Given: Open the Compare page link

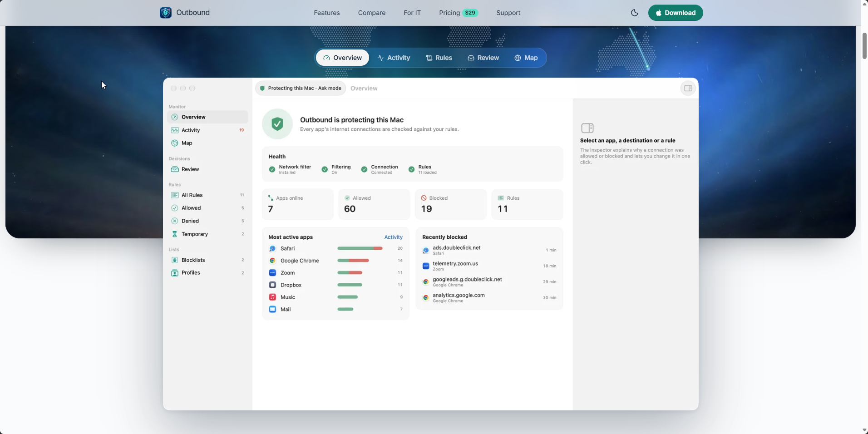Looking at the screenshot, I should (x=371, y=13).
